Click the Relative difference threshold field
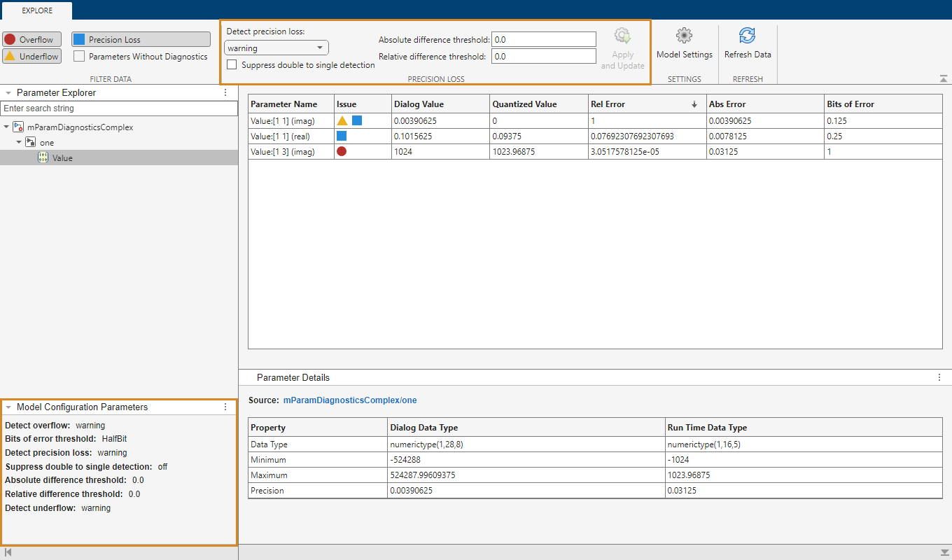The width and height of the screenshot is (952, 560). (544, 57)
